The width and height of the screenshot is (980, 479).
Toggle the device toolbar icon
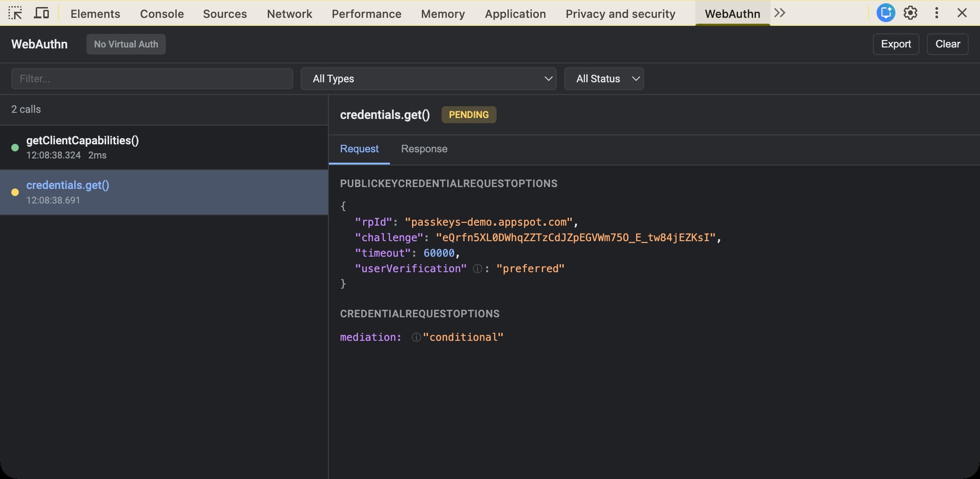click(41, 13)
